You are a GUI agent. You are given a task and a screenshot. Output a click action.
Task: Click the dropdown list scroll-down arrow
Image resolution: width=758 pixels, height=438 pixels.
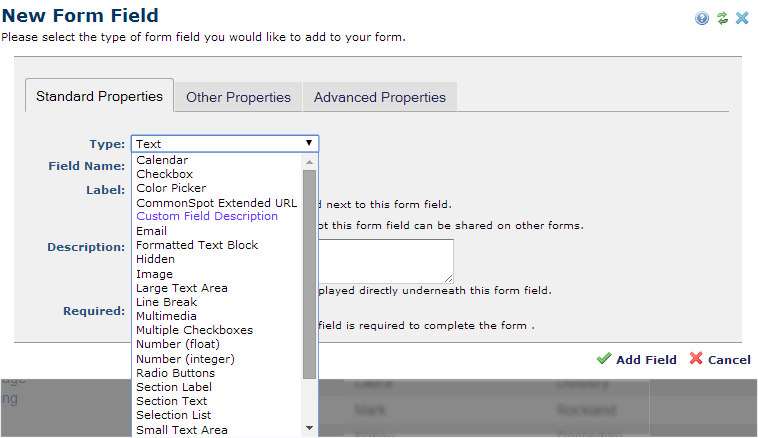310,428
